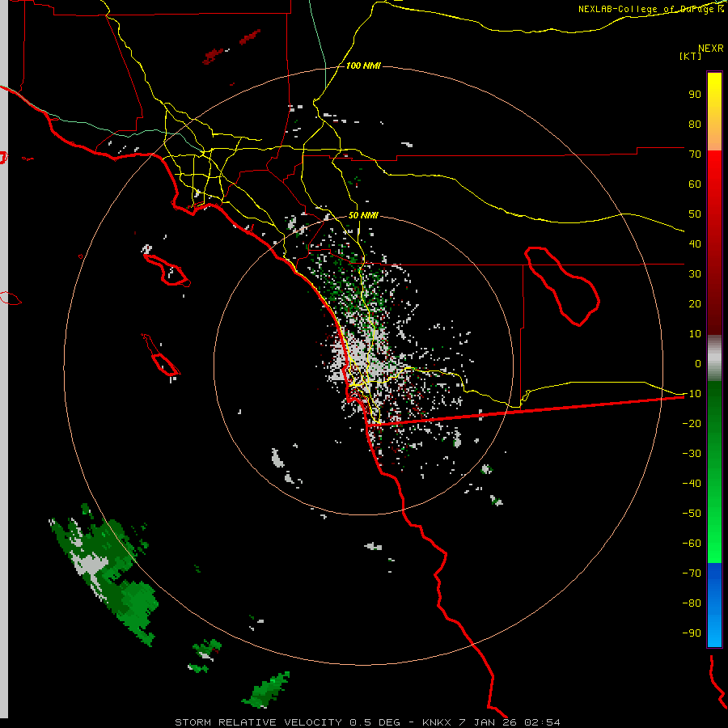Click the -80 scale label

click(692, 603)
